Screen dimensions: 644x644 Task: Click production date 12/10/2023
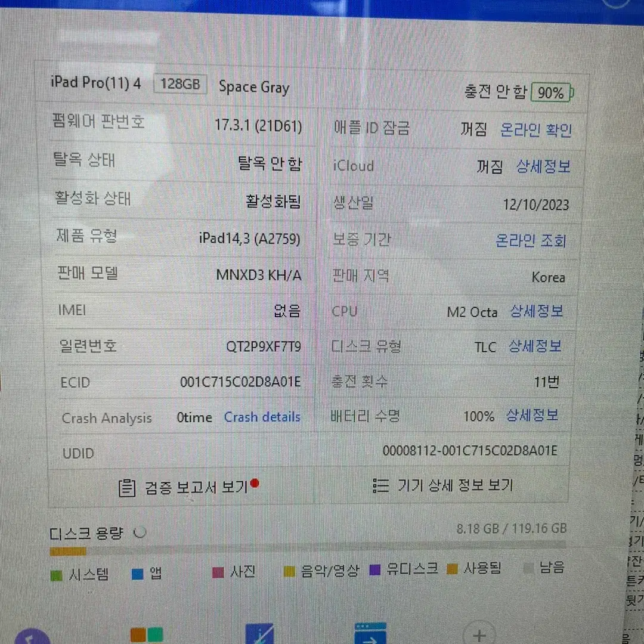point(536,205)
